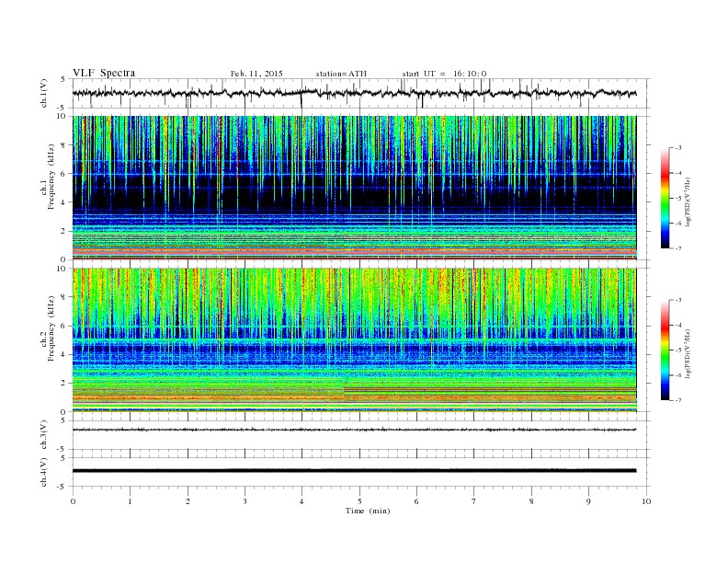The width and height of the screenshot is (728, 563).
Task: Click the thick ch.4 voltage waveform trace
Action: (354, 471)
